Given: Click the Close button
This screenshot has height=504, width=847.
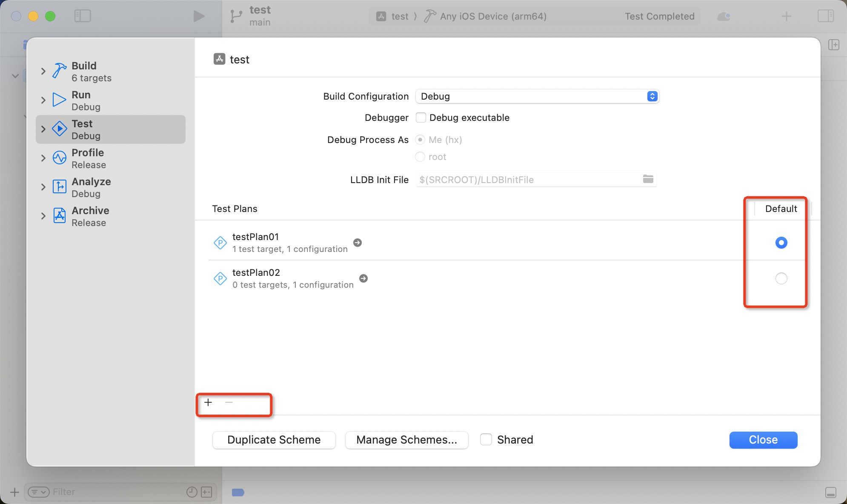Looking at the screenshot, I should pyautogui.click(x=763, y=440).
